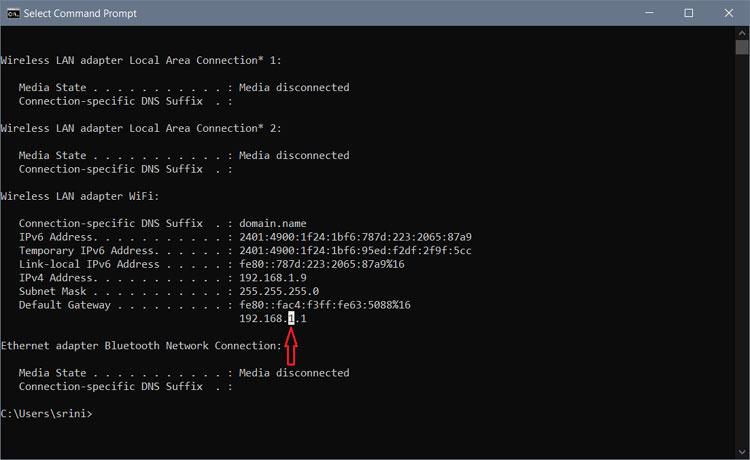Click the domain.name DNS suffix value

tap(274, 223)
